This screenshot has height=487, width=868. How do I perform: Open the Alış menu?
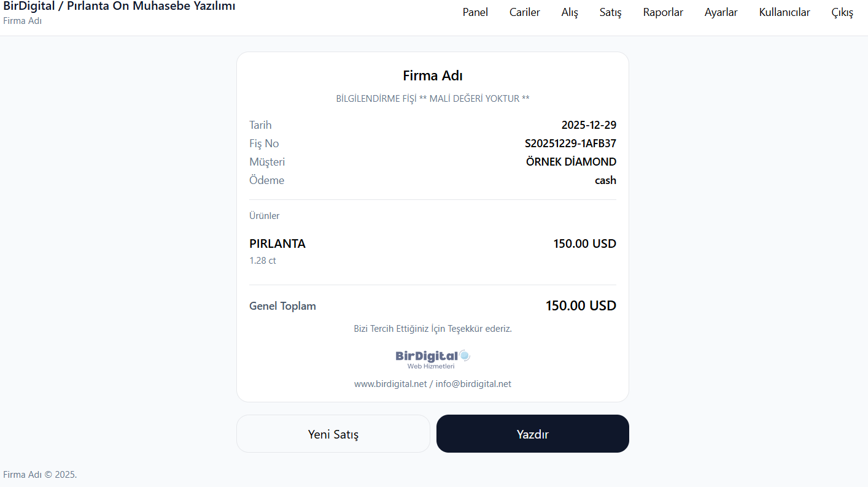tap(570, 12)
